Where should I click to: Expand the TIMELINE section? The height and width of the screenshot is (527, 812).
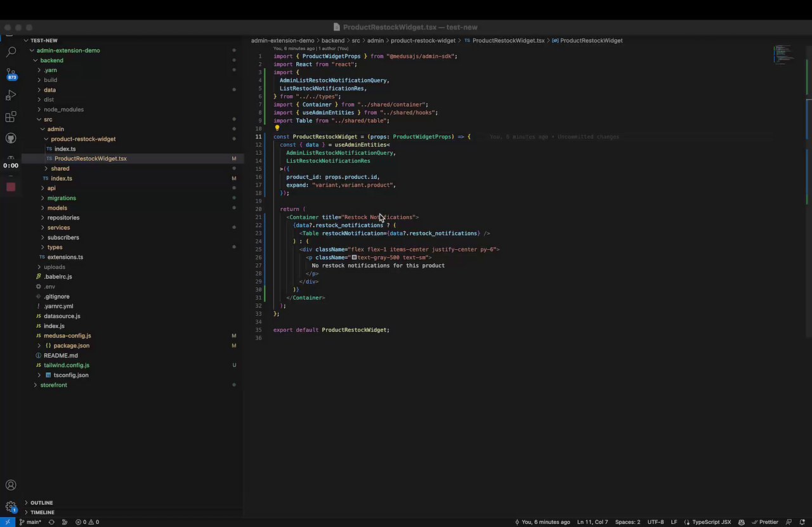[42, 512]
